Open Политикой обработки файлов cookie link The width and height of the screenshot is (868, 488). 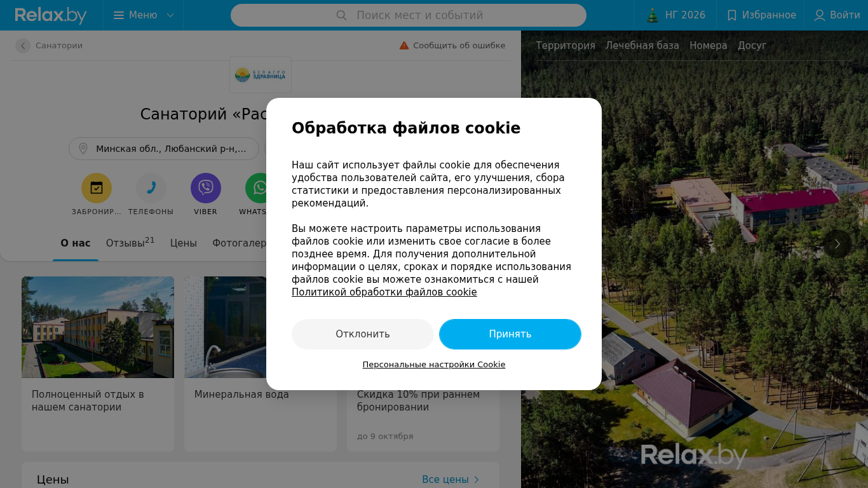(384, 292)
